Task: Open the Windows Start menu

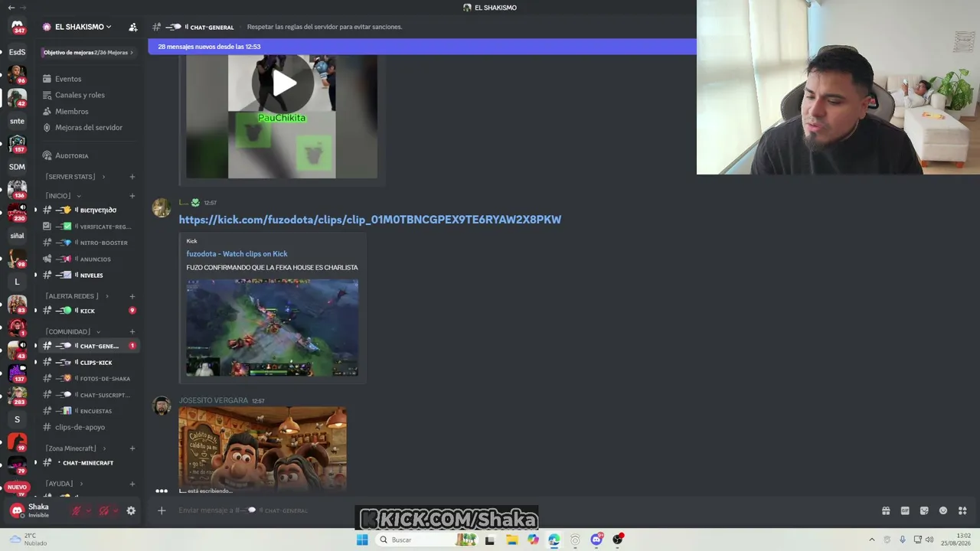Action: 362,540
